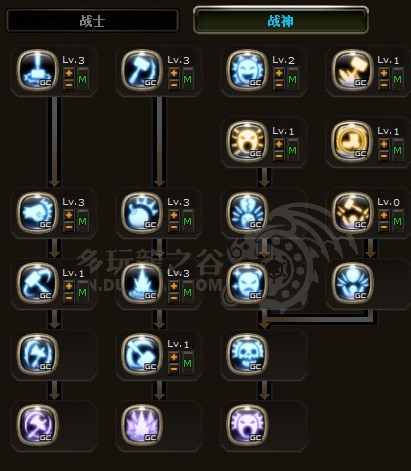Increase level of axe slash Lv.1 skill
This screenshot has width=411, height=471.
tap(174, 357)
